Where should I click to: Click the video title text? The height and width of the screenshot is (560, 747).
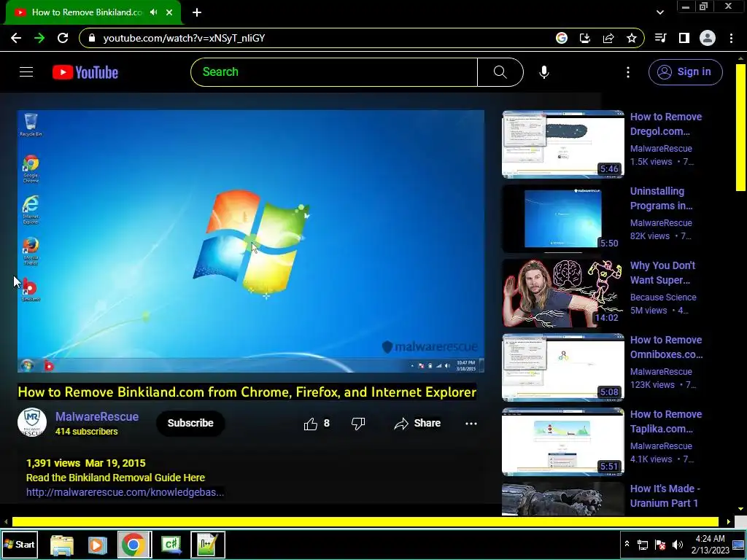pos(247,392)
